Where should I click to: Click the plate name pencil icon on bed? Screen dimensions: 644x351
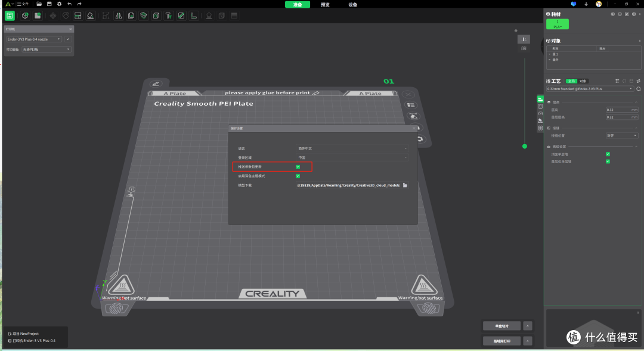pyautogui.click(x=156, y=84)
